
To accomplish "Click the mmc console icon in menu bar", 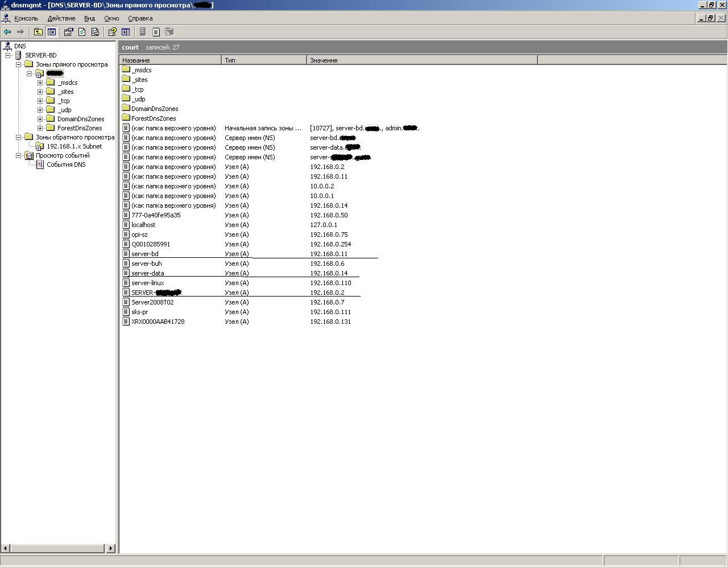I will click(6, 18).
